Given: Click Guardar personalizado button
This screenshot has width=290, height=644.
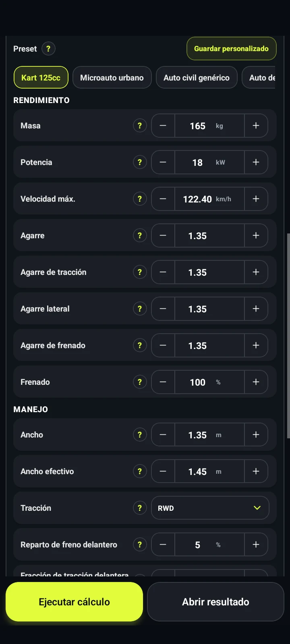Looking at the screenshot, I should coord(231,49).
